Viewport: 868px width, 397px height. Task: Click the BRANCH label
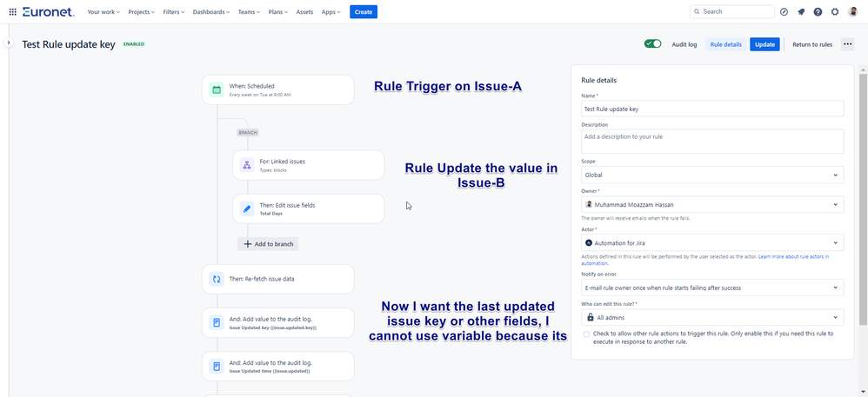(248, 133)
